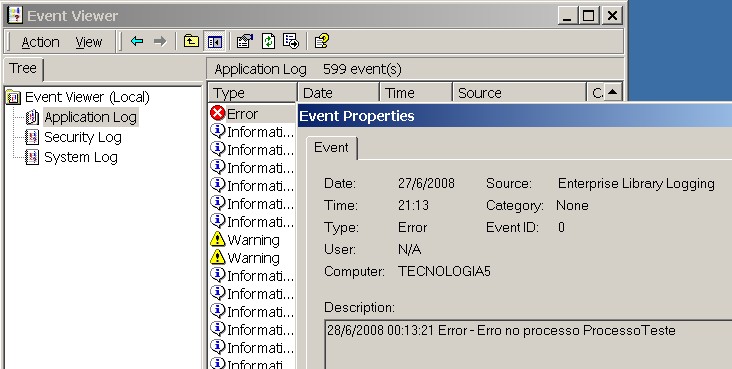Click the Event Viewer title bar icon
732x369 pixels.
click(x=15, y=15)
